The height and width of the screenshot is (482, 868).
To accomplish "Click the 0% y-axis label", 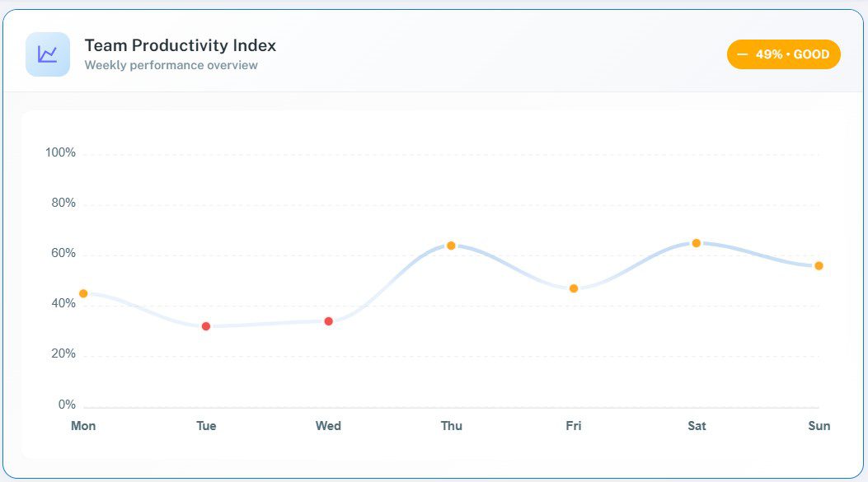I will point(67,405).
